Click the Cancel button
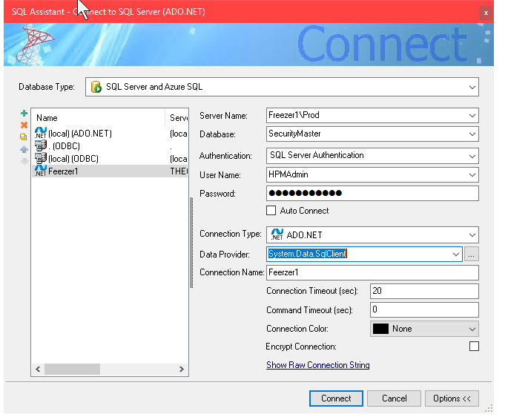 point(394,398)
